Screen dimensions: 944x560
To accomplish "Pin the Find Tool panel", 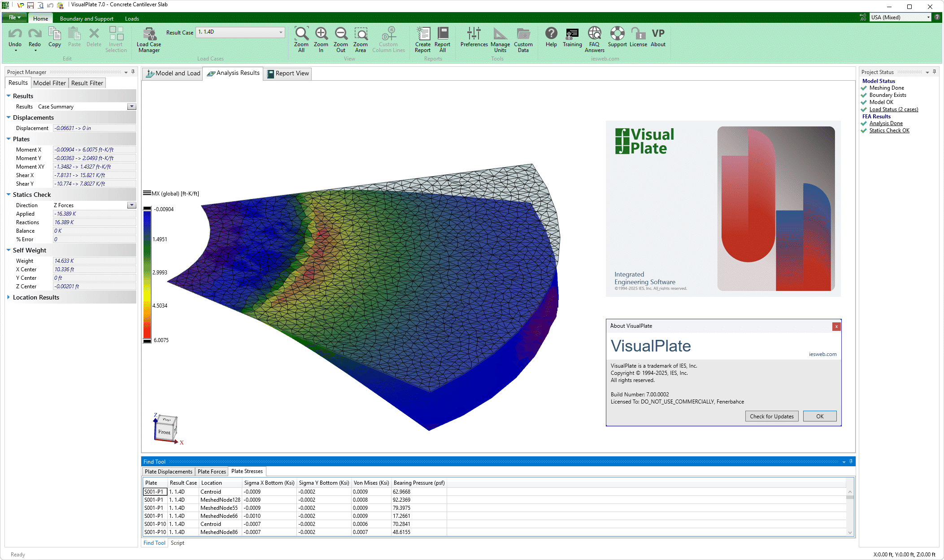I will pos(851,461).
